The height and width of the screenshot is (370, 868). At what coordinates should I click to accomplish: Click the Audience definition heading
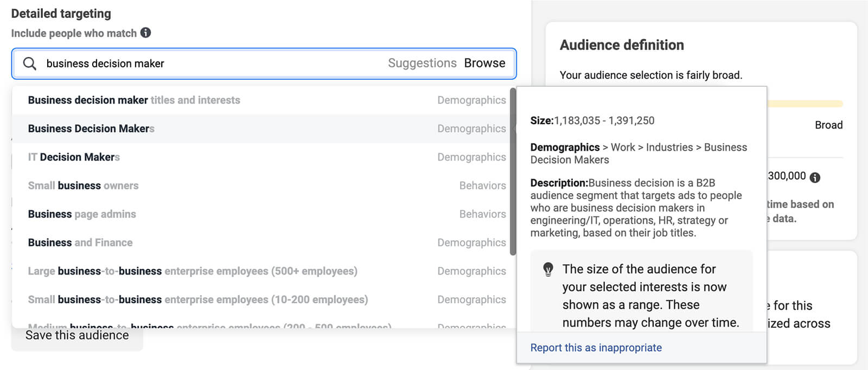pyautogui.click(x=622, y=45)
